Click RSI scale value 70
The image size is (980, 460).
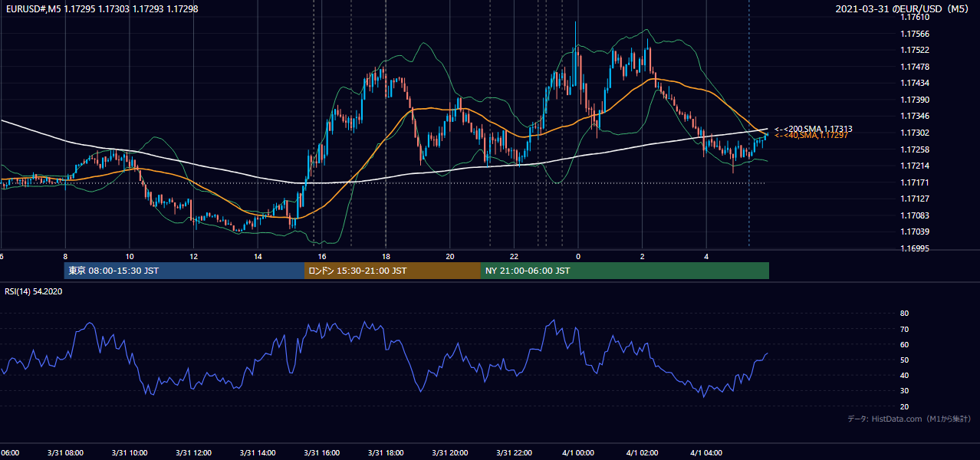pos(904,329)
